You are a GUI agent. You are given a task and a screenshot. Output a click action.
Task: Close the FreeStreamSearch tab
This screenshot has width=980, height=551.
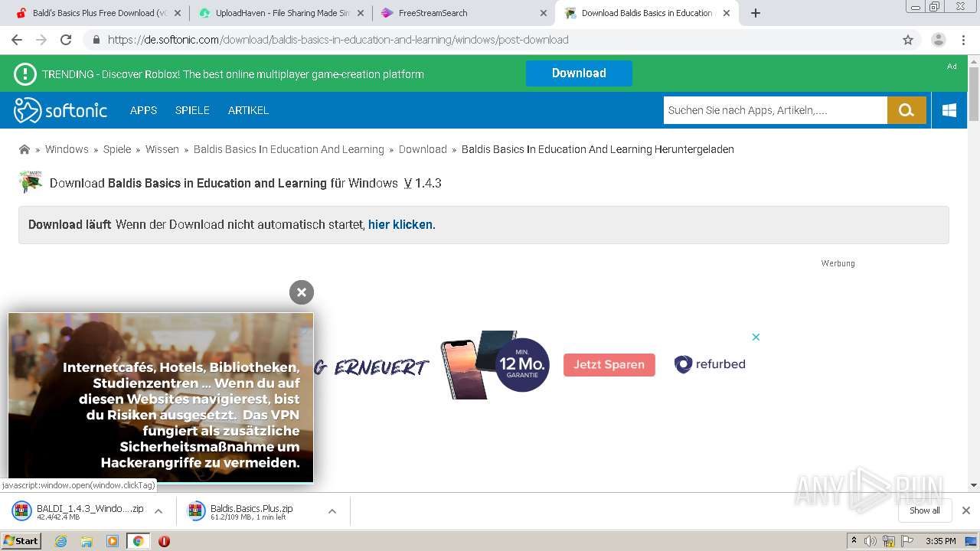point(544,13)
